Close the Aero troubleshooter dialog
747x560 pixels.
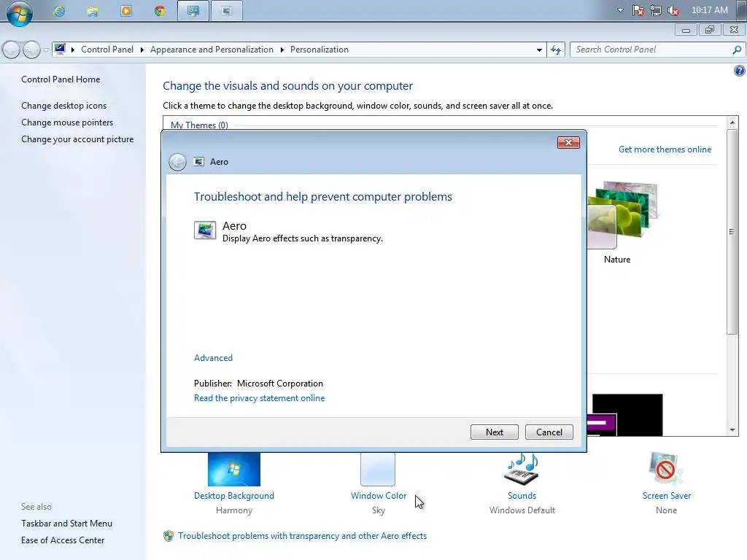568,142
